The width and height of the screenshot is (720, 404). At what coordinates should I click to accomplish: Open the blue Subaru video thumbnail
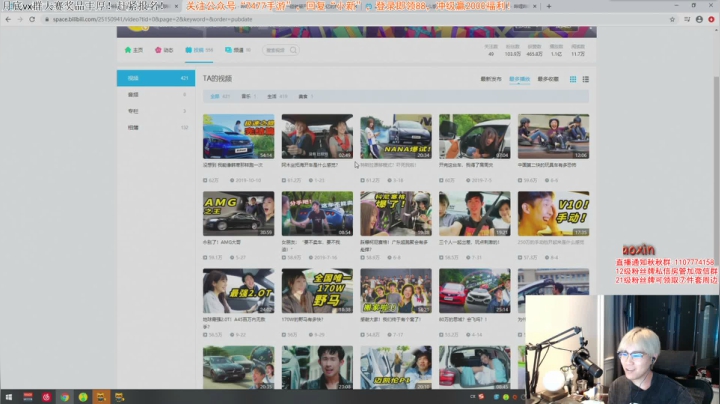[238, 136]
